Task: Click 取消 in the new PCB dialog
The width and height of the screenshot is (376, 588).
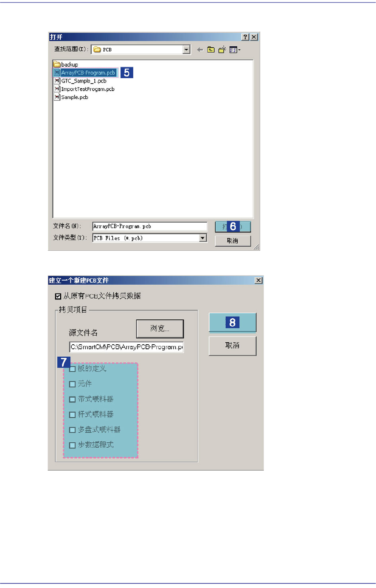Action: click(x=232, y=346)
